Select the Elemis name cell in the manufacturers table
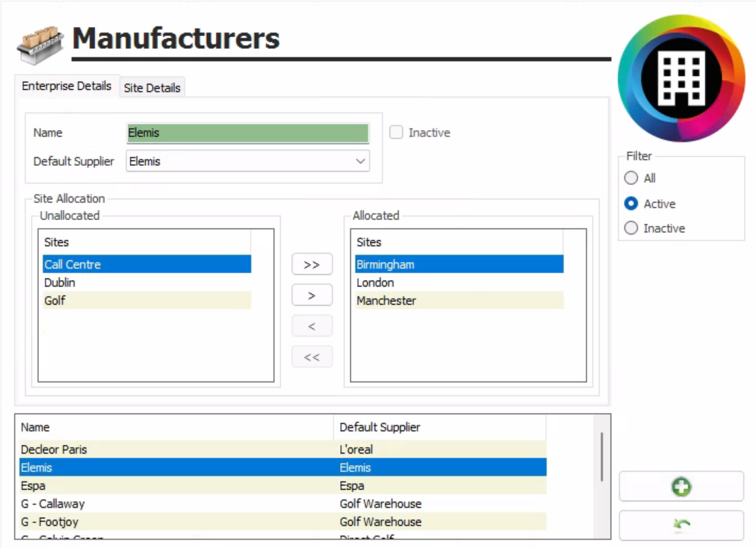The image size is (756, 548). pos(176,467)
